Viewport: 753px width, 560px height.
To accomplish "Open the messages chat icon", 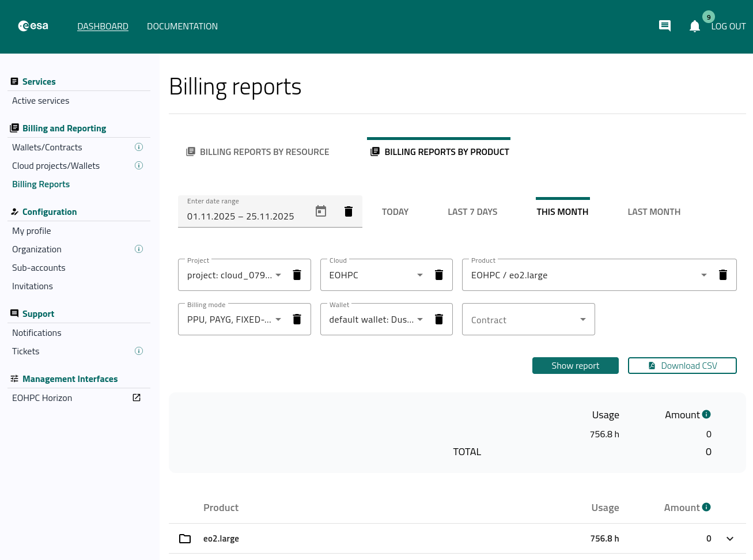I will pos(664,26).
